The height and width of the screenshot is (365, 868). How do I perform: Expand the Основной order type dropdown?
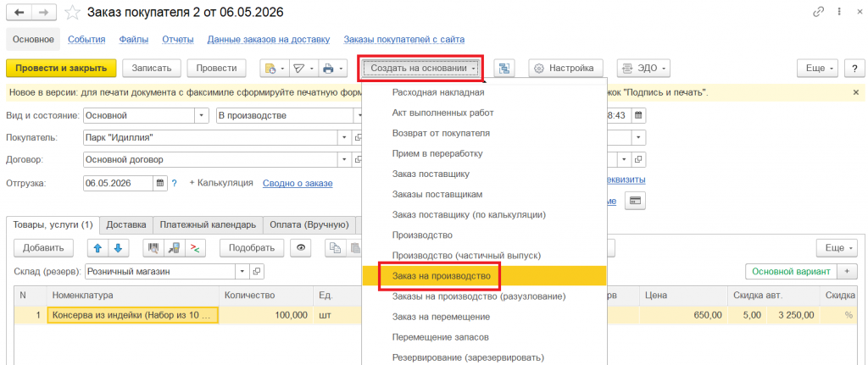click(x=201, y=115)
